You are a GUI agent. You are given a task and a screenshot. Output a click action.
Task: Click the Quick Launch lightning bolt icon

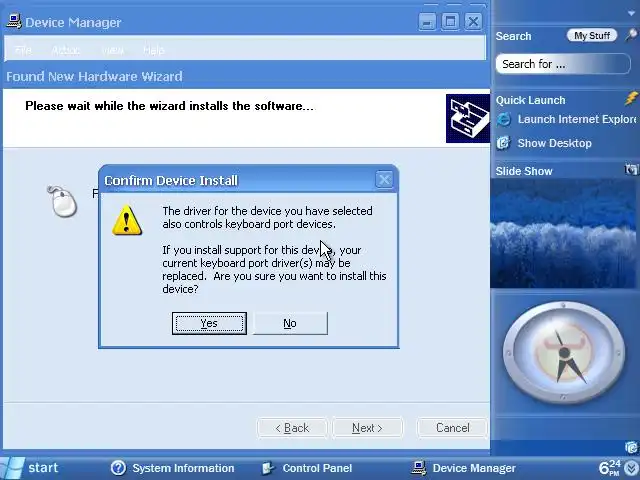pos(631,99)
